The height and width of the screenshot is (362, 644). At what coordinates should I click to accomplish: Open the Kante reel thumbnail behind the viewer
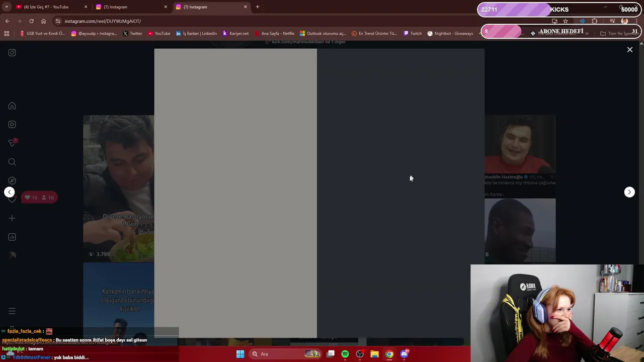[x=520, y=230]
